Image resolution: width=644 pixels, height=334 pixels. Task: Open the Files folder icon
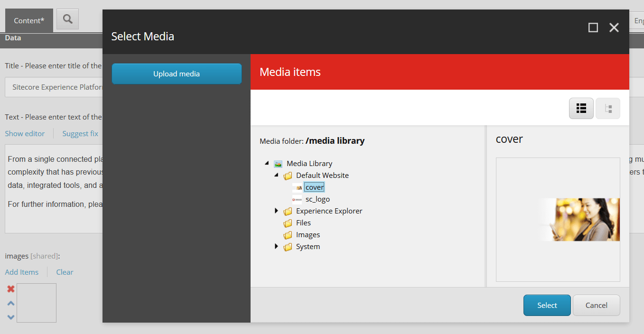tap(288, 223)
